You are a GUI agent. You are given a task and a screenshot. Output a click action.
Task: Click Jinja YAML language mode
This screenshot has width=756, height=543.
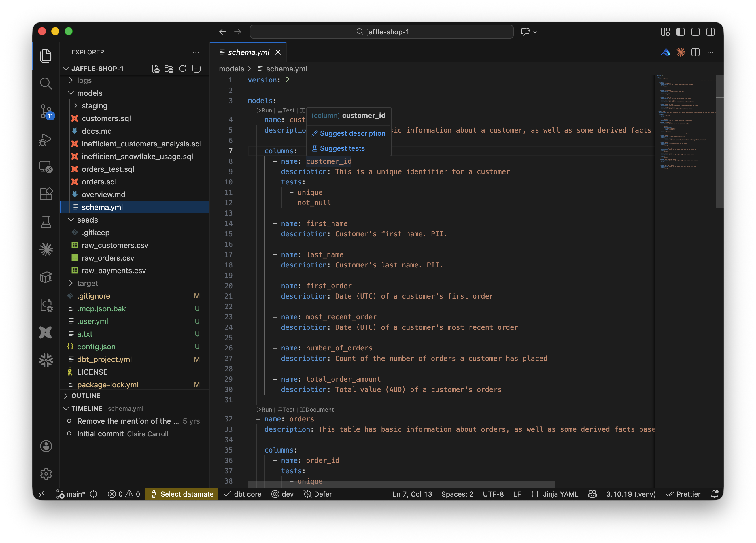(x=560, y=494)
